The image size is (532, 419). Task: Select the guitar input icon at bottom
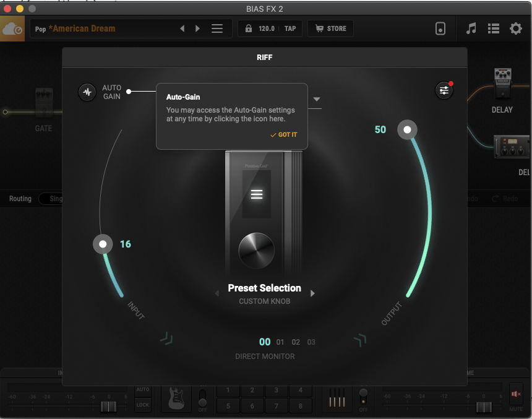click(176, 399)
